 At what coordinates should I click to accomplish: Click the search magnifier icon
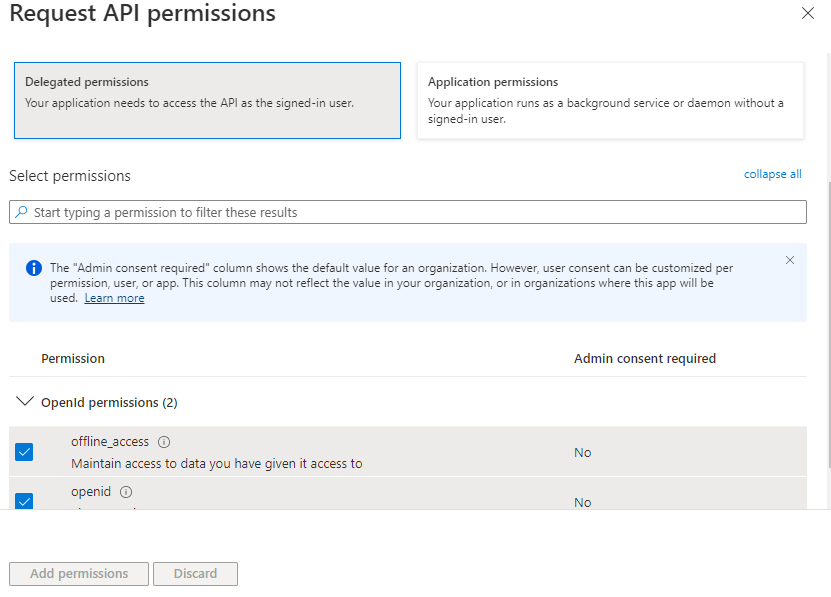(21, 212)
